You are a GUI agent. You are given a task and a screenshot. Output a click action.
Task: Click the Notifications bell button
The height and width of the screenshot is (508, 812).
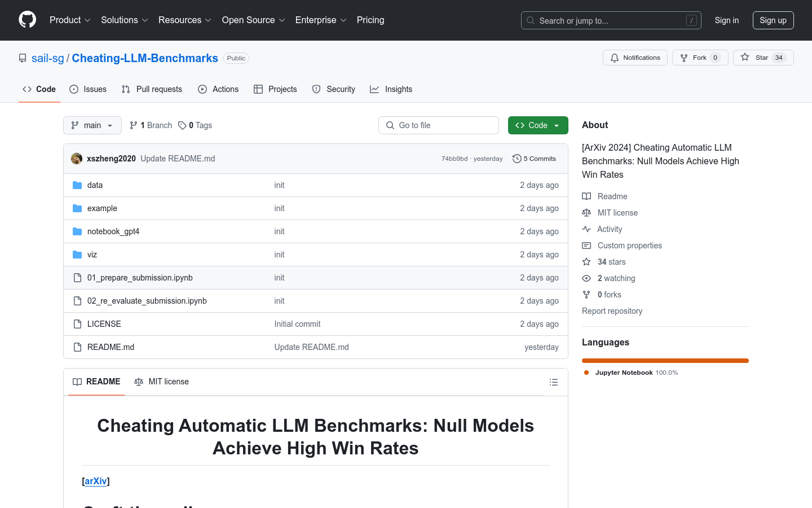(636, 58)
